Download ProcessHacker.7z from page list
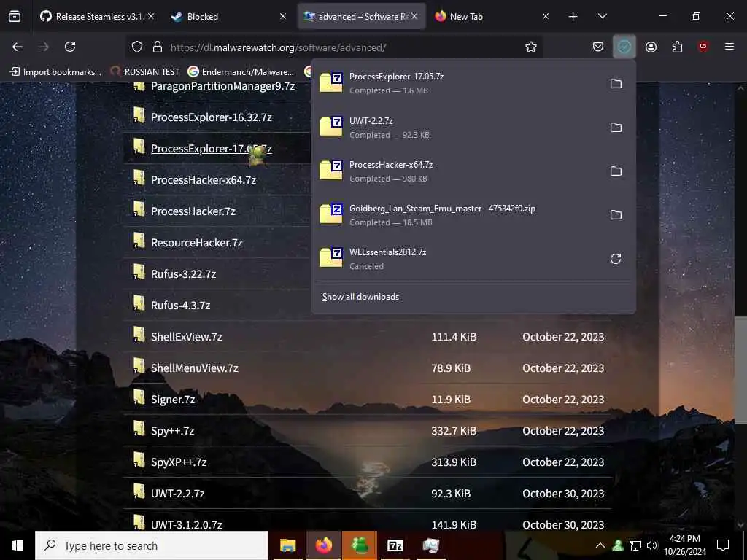 coord(193,211)
